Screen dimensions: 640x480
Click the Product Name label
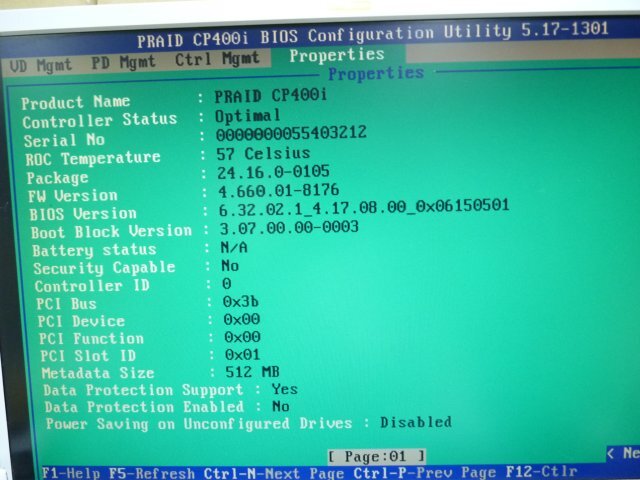click(x=76, y=102)
